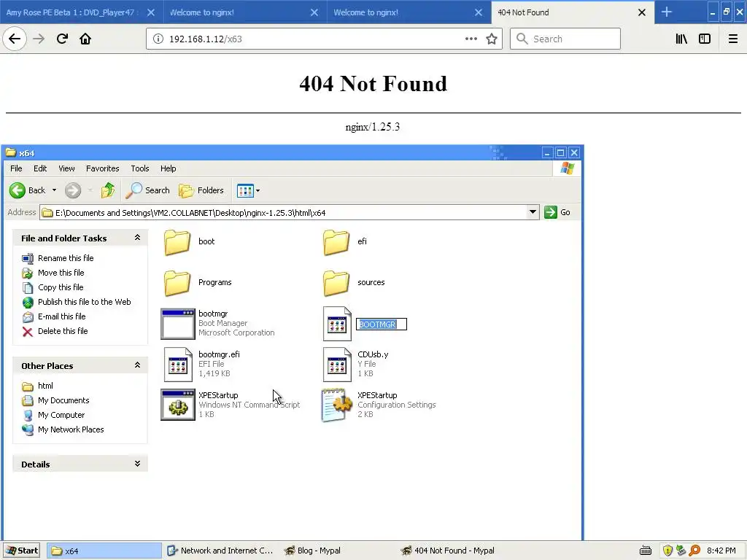Click Explorer Forward button
The image size is (747, 560).
coord(73,190)
